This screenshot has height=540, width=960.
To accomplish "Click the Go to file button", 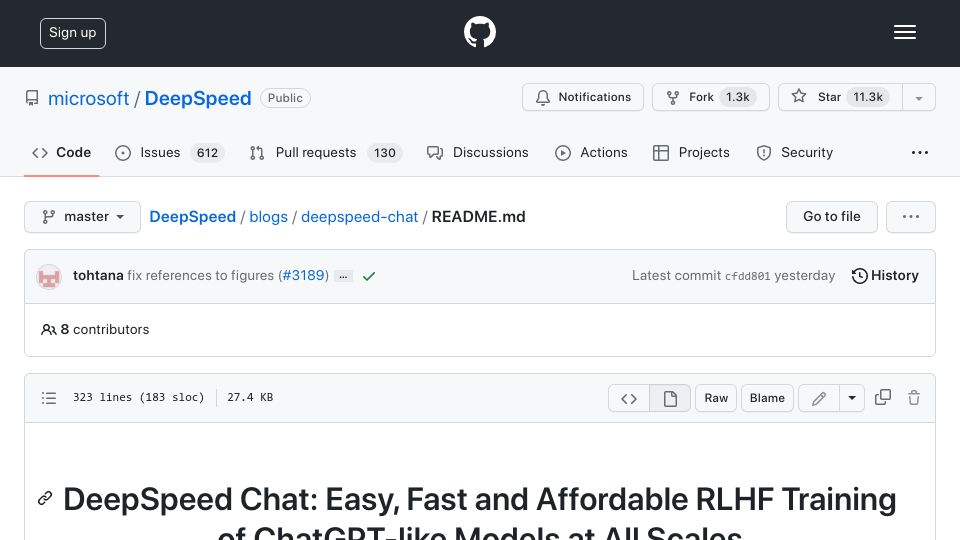I will [831, 217].
